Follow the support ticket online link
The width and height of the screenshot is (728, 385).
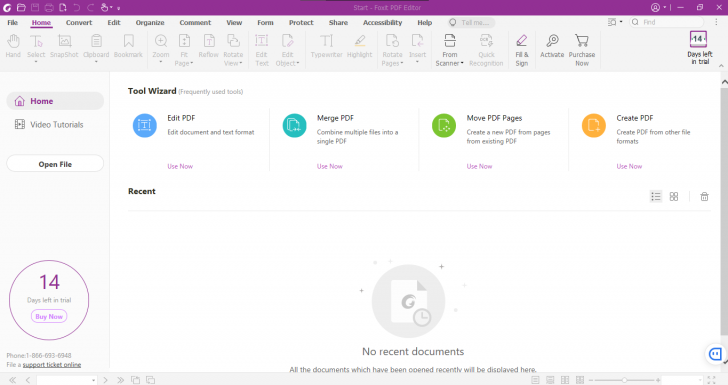coord(52,365)
